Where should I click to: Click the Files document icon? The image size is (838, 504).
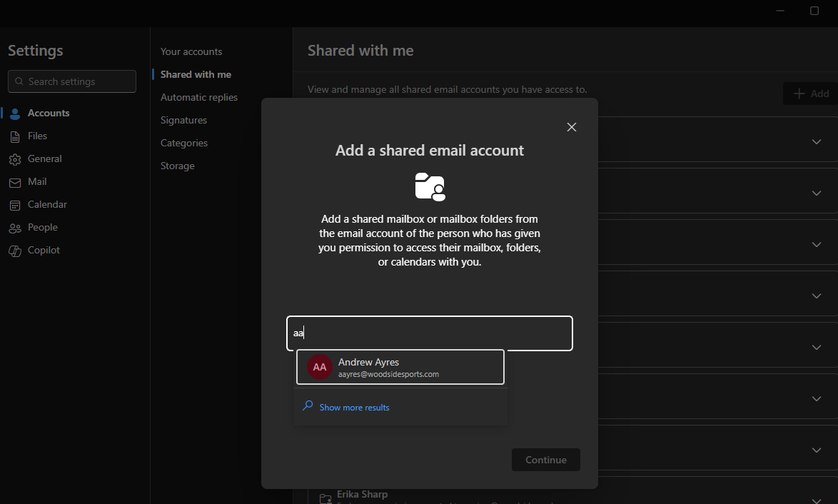(x=15, y=136)
